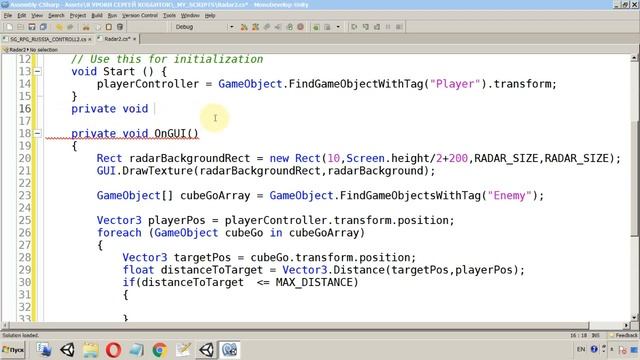Open the Debug configuration combo box
The height and width of the screenshot is (360, 640).
tap(204, 27)
